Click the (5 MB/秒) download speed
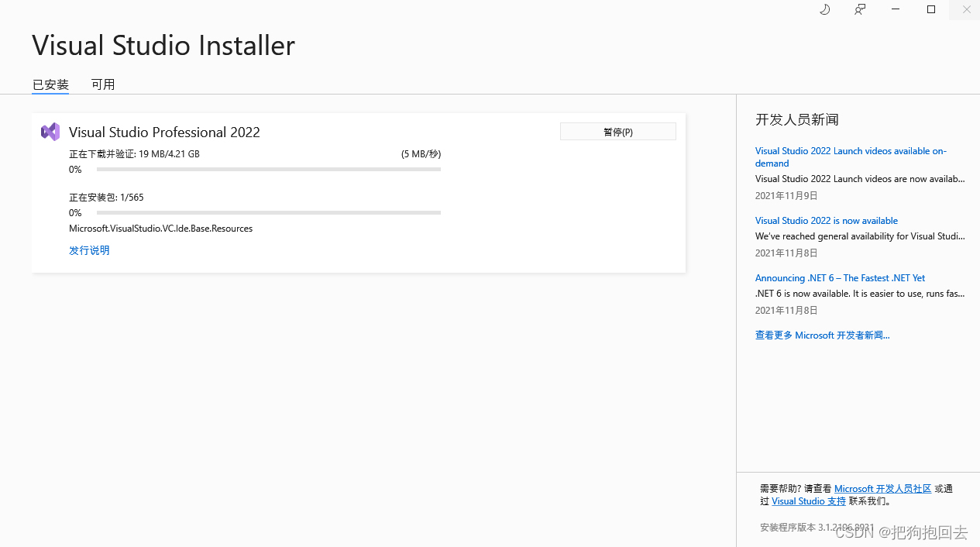 (421, 154)
